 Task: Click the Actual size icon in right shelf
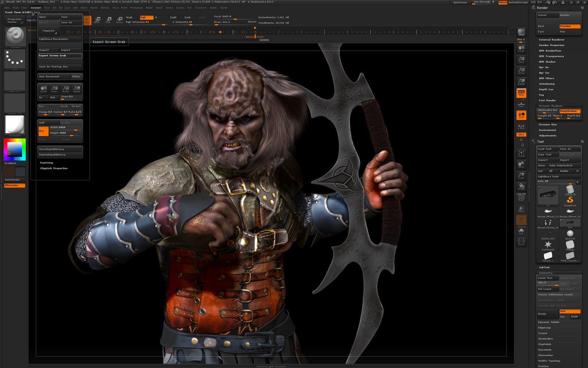(x=521, y=70)
